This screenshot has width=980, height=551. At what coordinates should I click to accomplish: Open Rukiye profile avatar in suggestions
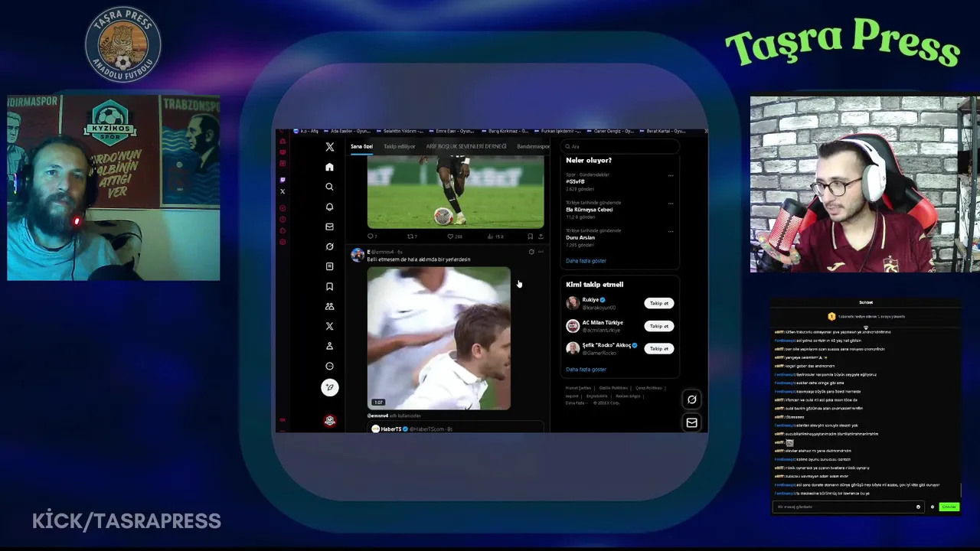point(572,303)
